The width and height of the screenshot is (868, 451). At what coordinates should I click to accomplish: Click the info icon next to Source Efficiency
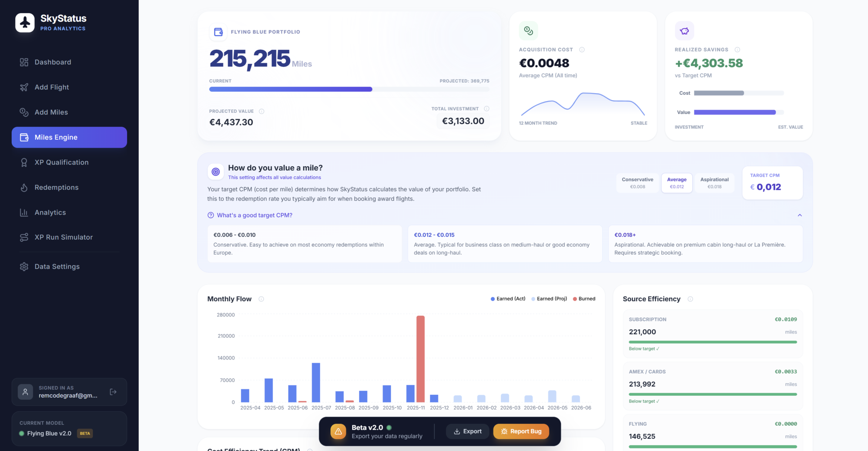(x=690, y=299)
